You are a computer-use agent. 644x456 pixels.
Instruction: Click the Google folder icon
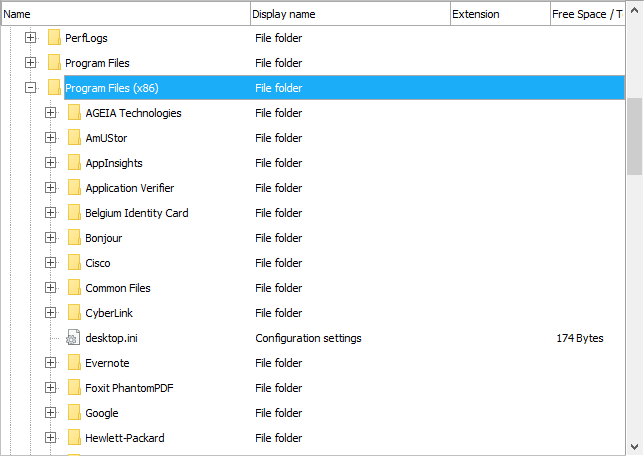[x=74, y=413]
